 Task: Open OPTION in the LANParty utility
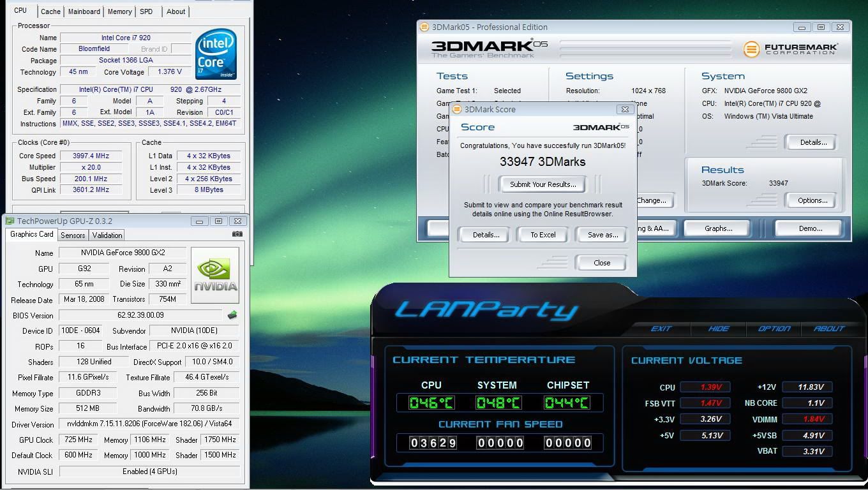click(774, 329)
